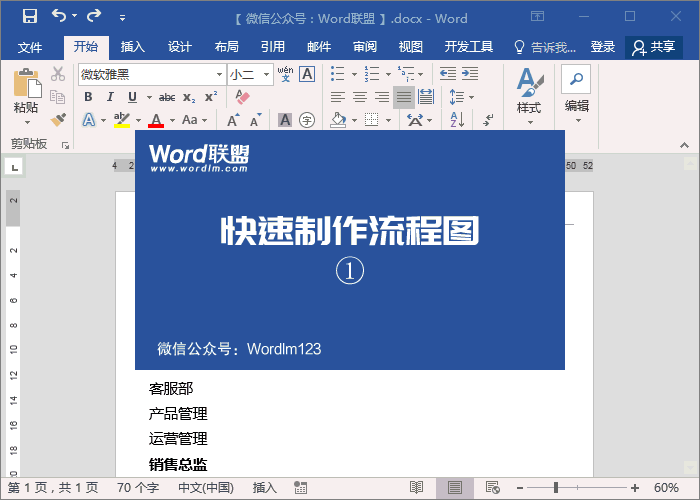Toggle underline formatting
700x500 pixels.
coord(132,97)
